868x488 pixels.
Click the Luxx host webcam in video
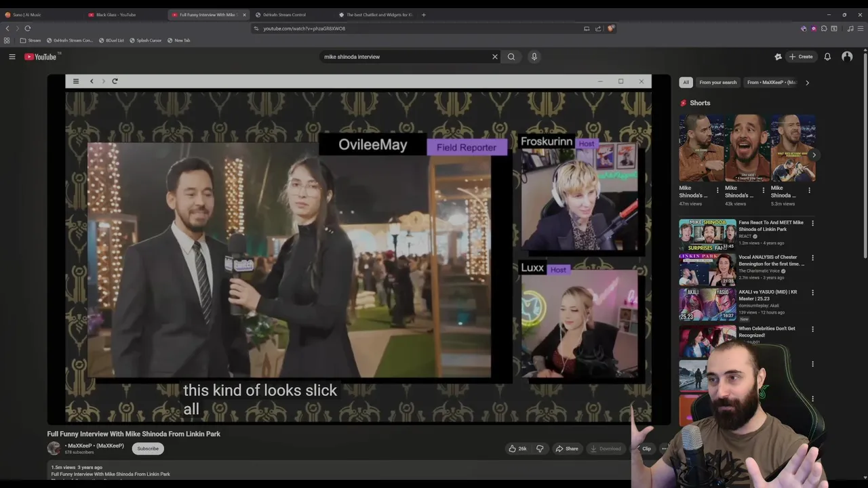pos(579,323)
